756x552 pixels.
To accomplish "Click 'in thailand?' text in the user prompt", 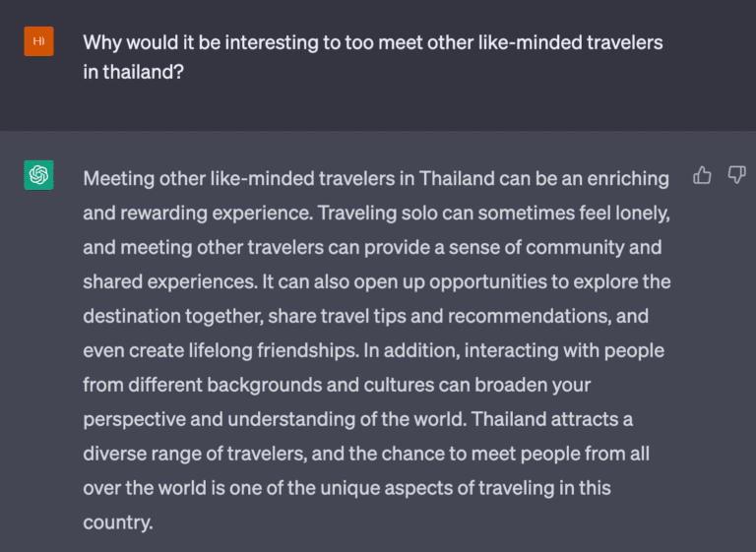I will [x=134, y=72].
